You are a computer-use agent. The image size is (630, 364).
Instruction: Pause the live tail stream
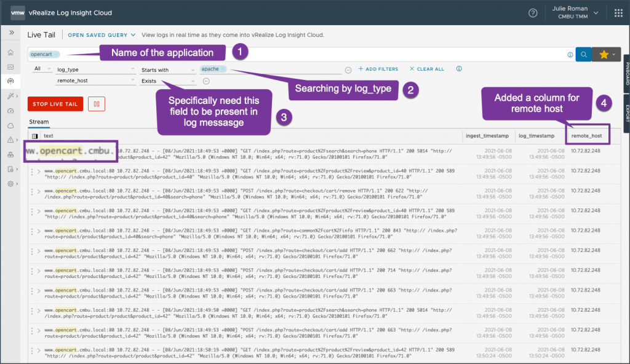[97, 104]
